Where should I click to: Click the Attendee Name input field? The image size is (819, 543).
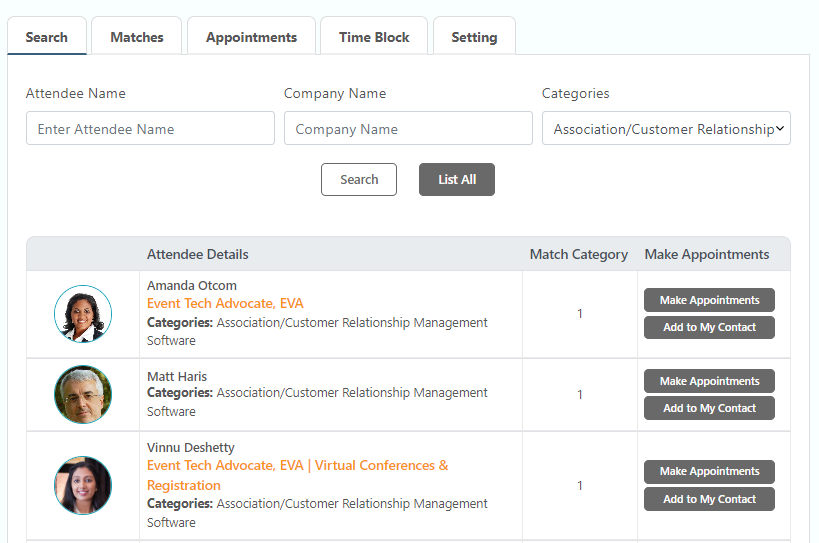point(150,129)
